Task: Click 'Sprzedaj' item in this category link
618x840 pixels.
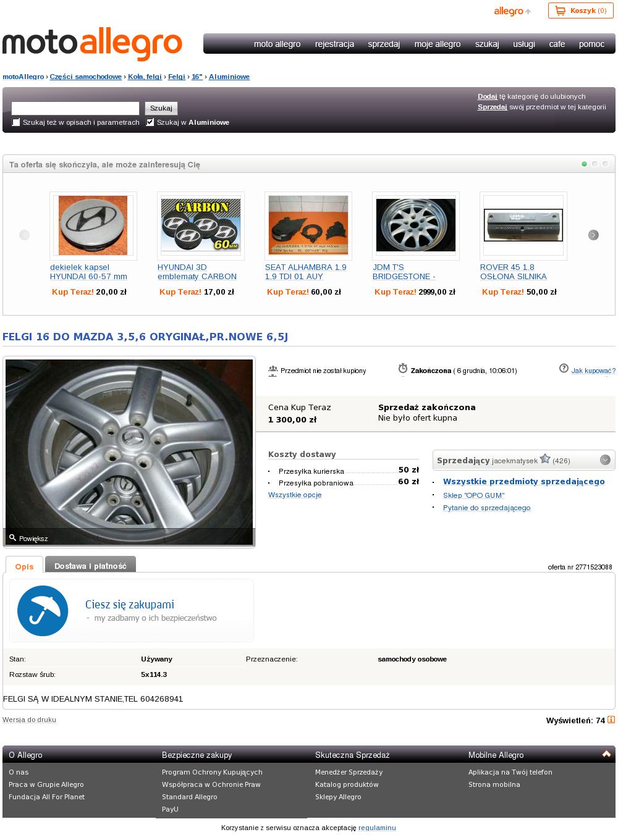Action: tap(493, 107)
